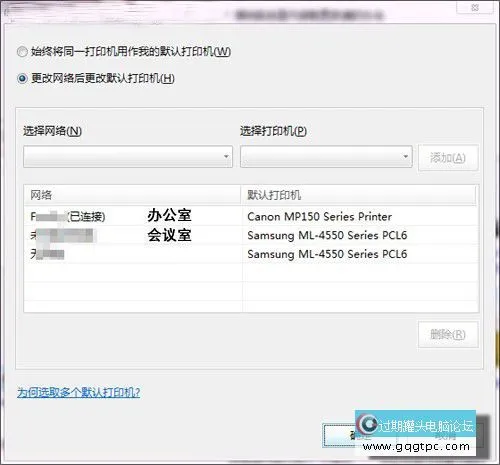Click the Add (添加) button
The width and height of the screenshot is (500, 465).
[x=448, y=157]
